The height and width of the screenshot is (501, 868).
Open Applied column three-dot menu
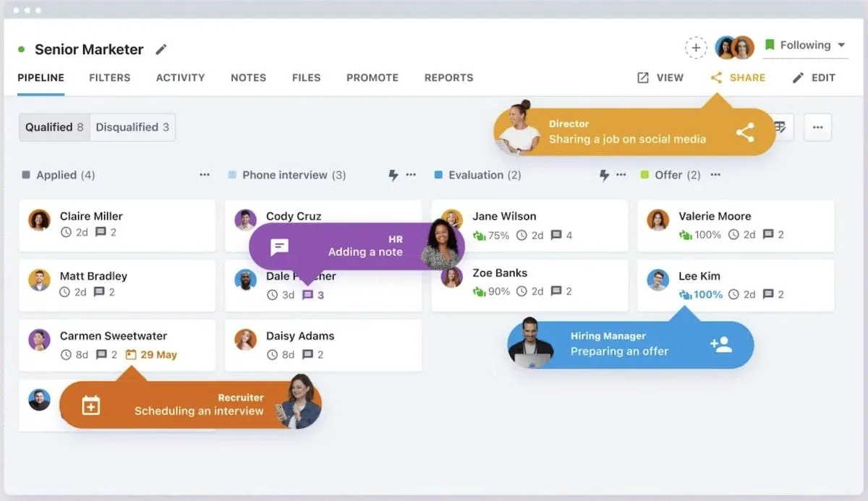click(205, 175)
